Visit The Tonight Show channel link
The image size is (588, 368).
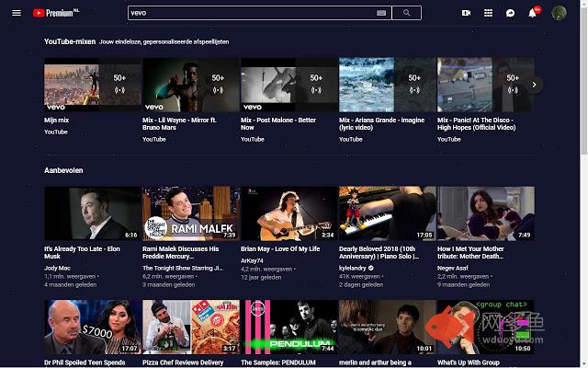click(183, 268)
